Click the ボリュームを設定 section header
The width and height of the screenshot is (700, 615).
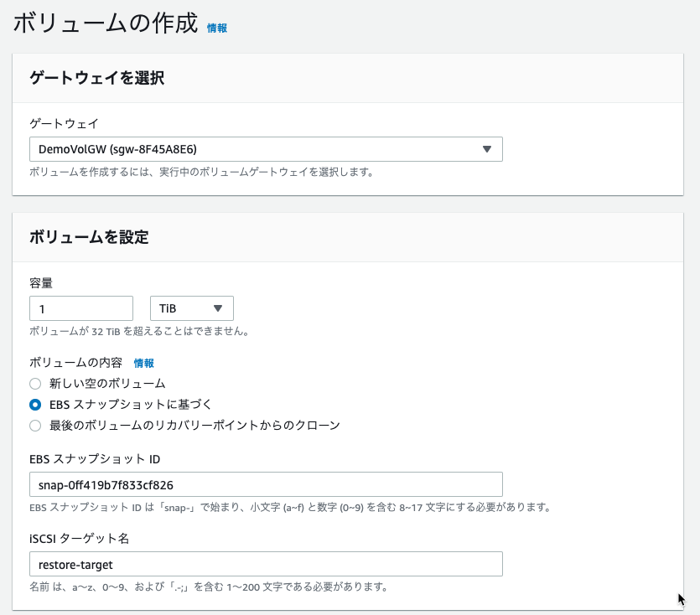click(89, 237)
